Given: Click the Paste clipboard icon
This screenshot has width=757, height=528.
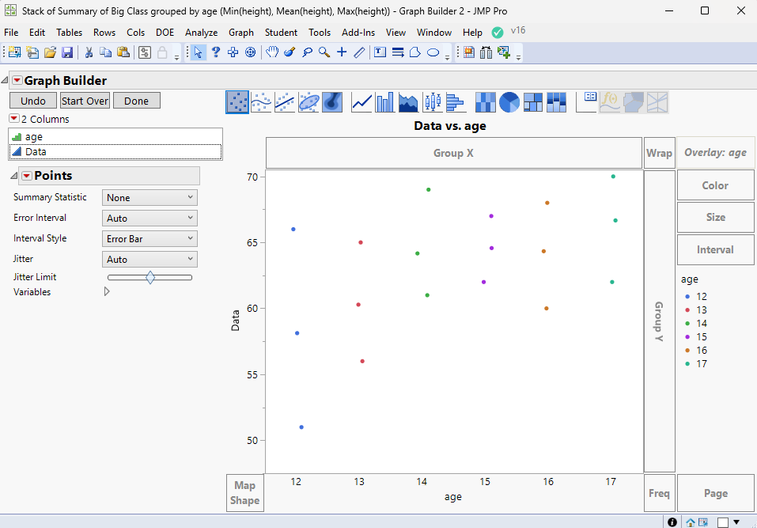Looking at the screenshot, I should (124, 53).
